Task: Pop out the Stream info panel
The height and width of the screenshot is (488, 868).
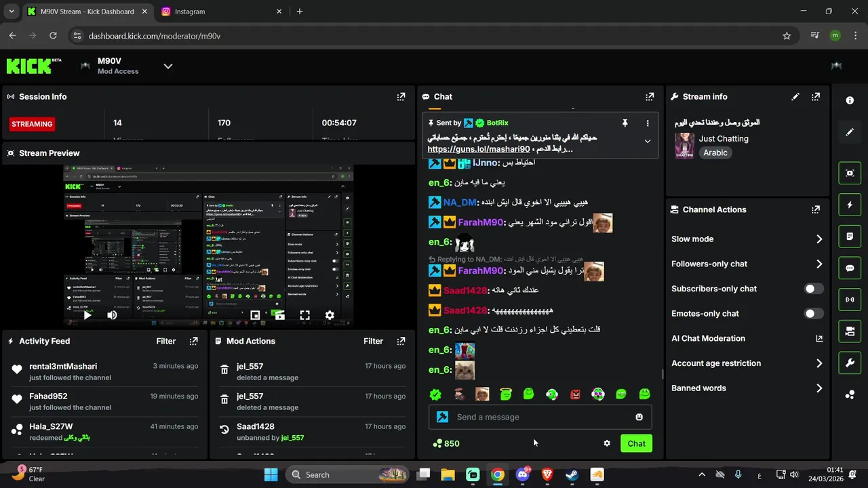Action: 816,97
